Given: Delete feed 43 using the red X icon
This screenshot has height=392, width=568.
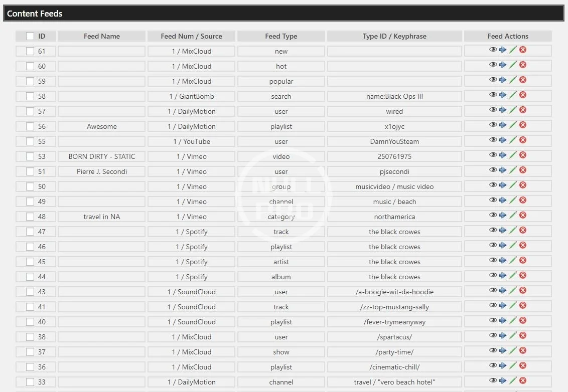Looking at the screenshot, I should tap(522, 290).
